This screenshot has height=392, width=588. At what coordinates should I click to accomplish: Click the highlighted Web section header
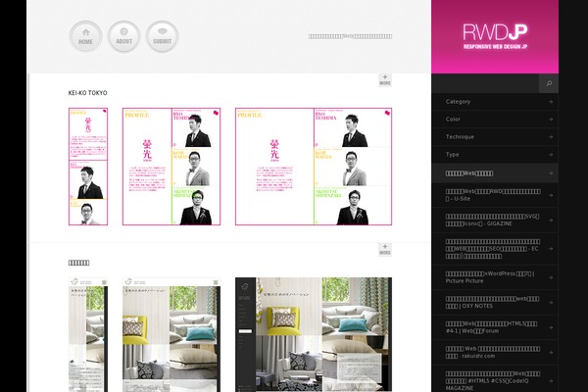click(x=495, y=173)
